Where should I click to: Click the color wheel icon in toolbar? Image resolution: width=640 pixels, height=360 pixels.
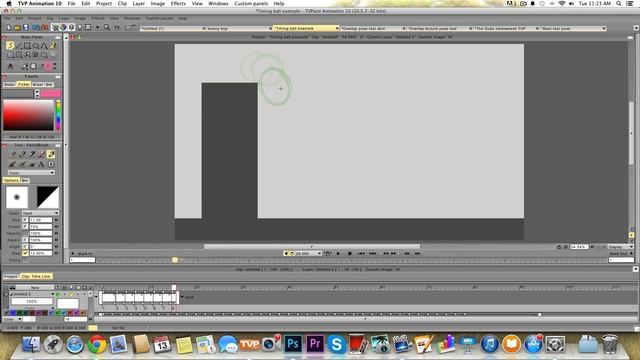coord(63,27)
